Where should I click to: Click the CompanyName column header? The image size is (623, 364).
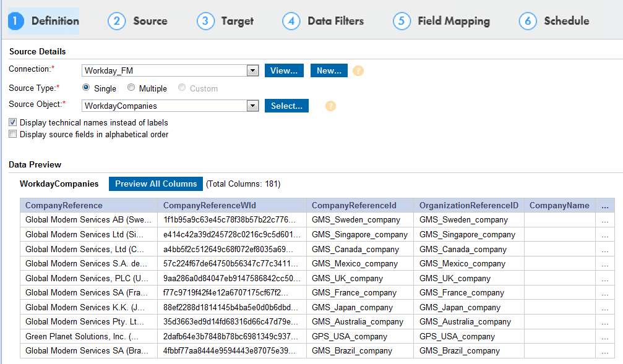click(559, 205)
